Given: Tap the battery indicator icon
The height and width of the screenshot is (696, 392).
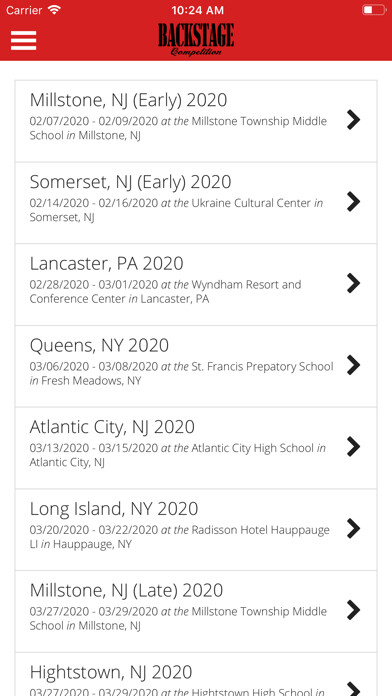Looking at the screenshot, I should tap(374, 10).
